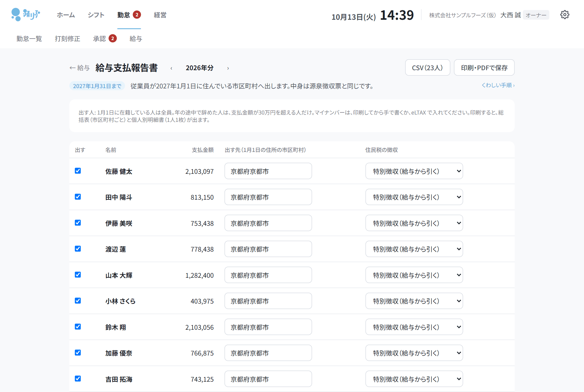Uncheck the checkbox for 鈴木 翔
Viewport: 584px width, 392px height.
click(78, 327)
